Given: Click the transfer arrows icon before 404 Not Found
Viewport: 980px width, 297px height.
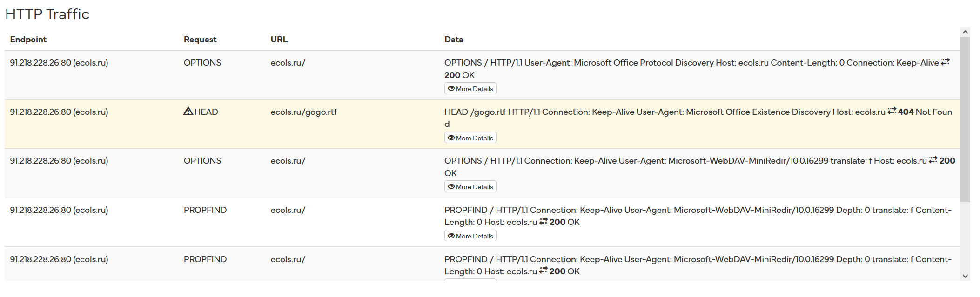Looking at the screenshot, I should 892,112.
